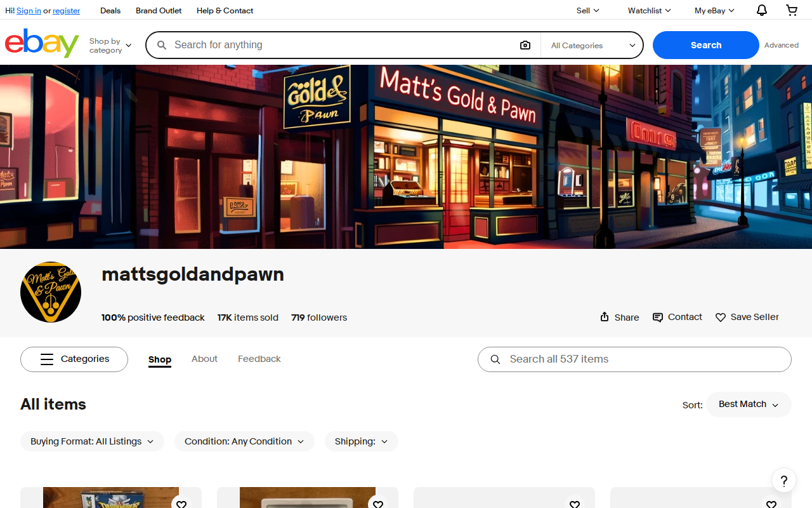
Task: Click the blue Search button
Action: coord(706,45)
